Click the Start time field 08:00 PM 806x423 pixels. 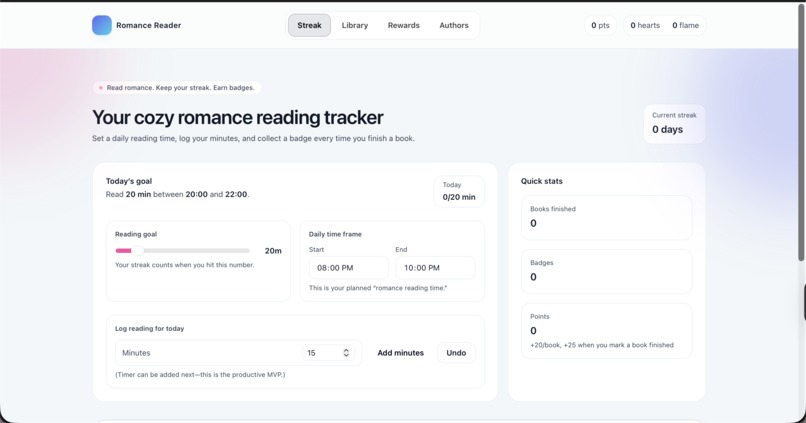(x=349, y=268)
